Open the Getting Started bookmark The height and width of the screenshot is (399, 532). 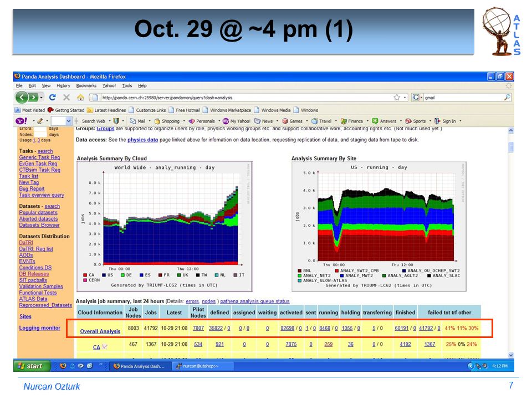pyautogui.click(x=66, y=110)
